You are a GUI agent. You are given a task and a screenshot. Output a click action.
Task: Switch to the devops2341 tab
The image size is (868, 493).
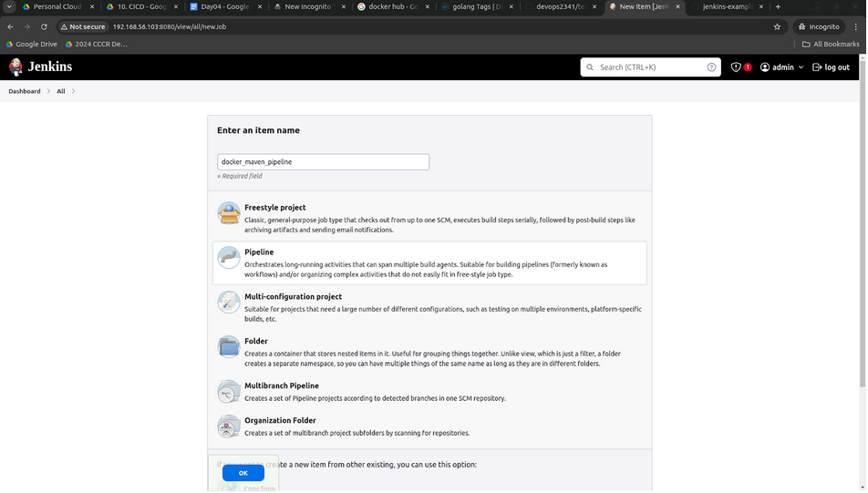click(x=560, y=6)
